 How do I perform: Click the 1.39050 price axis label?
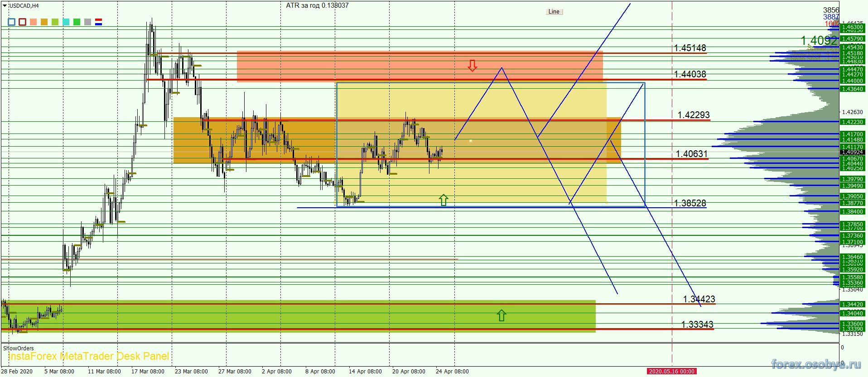coord(852,196)
